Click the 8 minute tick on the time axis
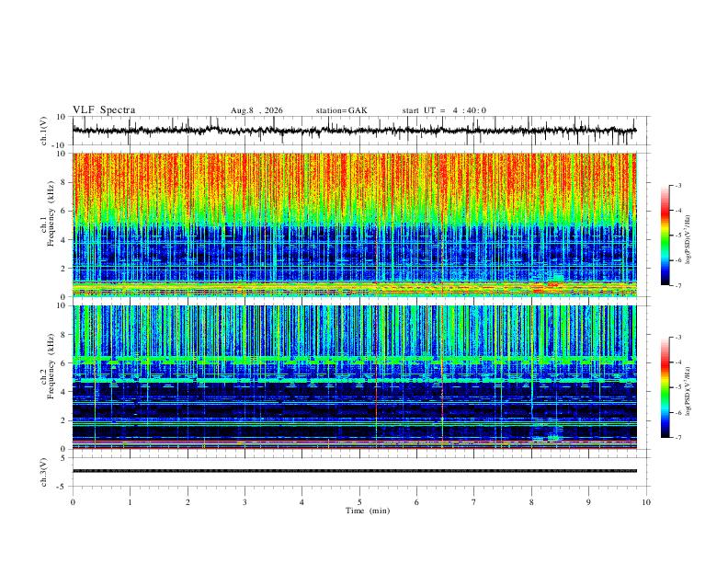The width and height of the screenshot is (728, 563). point(531,502)
